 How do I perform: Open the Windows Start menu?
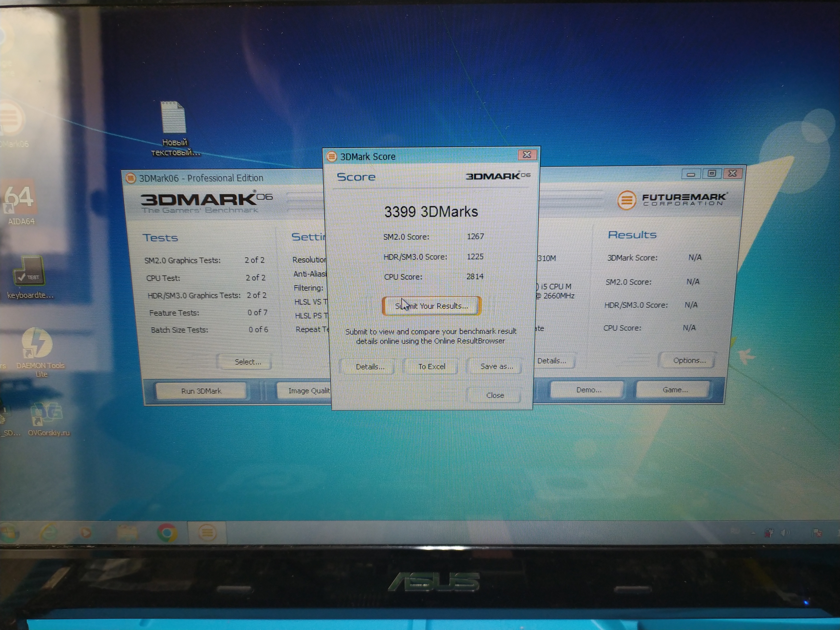tap(8, 533)
